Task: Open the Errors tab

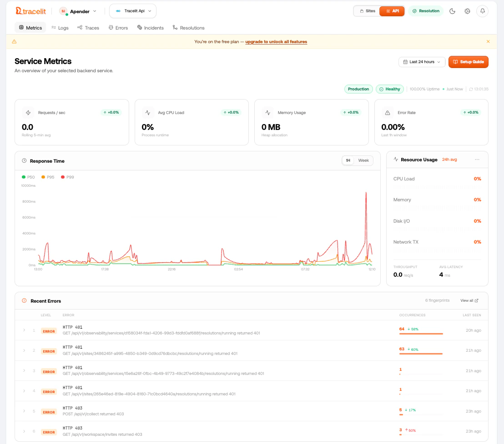Action: point(118,28)
